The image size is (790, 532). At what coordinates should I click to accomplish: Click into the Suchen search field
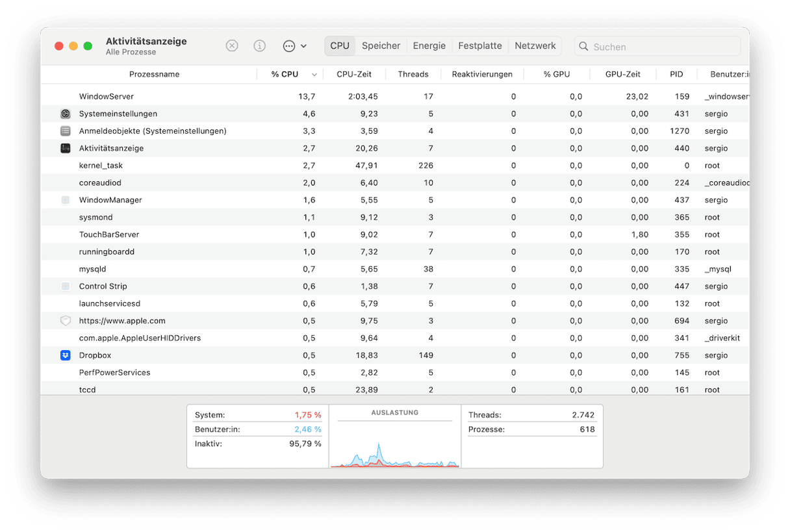tap(663, 47)
